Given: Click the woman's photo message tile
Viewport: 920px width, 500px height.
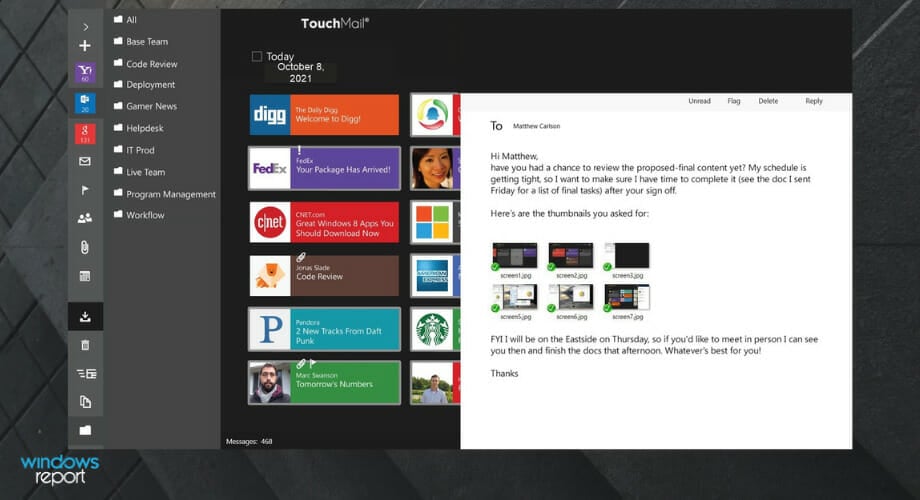Looking at the screenshot, I should pyautogui.click(x=435, y=168).
